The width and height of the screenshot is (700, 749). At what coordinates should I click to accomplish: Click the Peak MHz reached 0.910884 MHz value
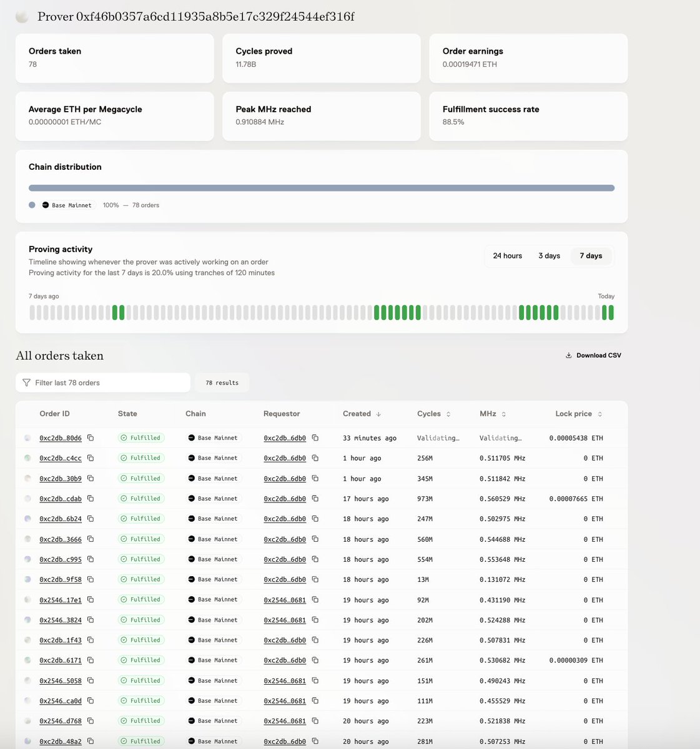(260, 122)
